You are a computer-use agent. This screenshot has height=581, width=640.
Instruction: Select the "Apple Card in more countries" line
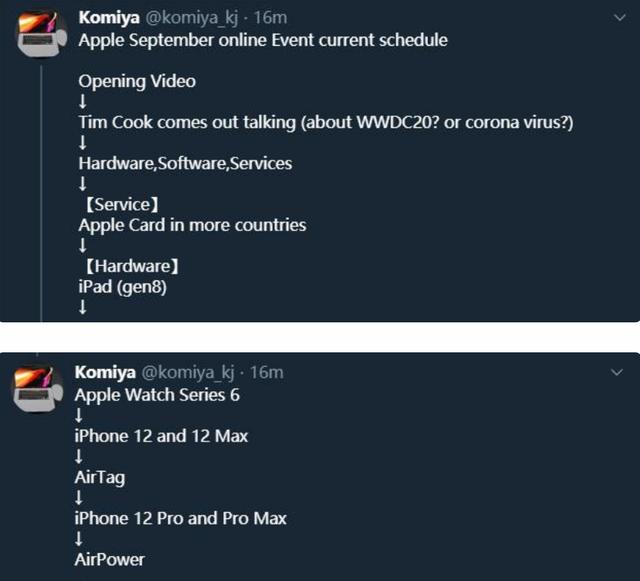point(192,225)
